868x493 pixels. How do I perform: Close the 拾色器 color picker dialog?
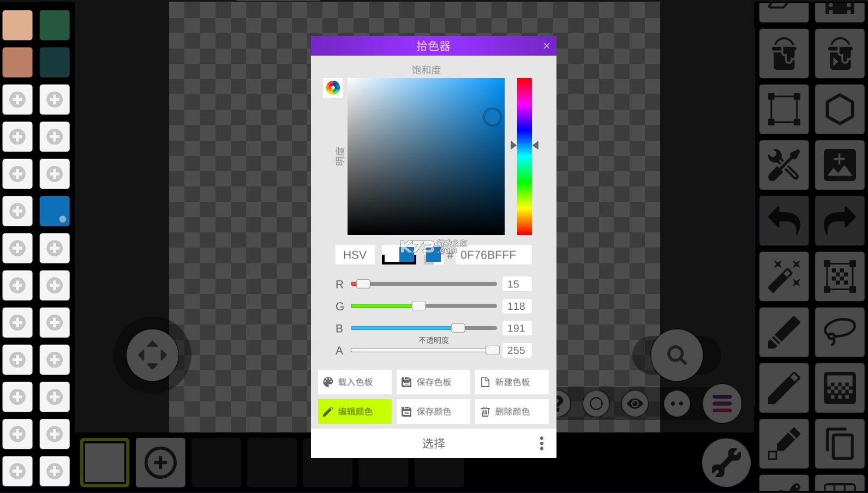(547, 46)
